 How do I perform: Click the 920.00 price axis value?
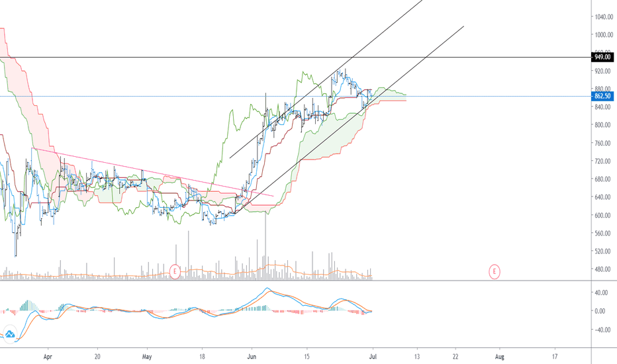(604, 71)
